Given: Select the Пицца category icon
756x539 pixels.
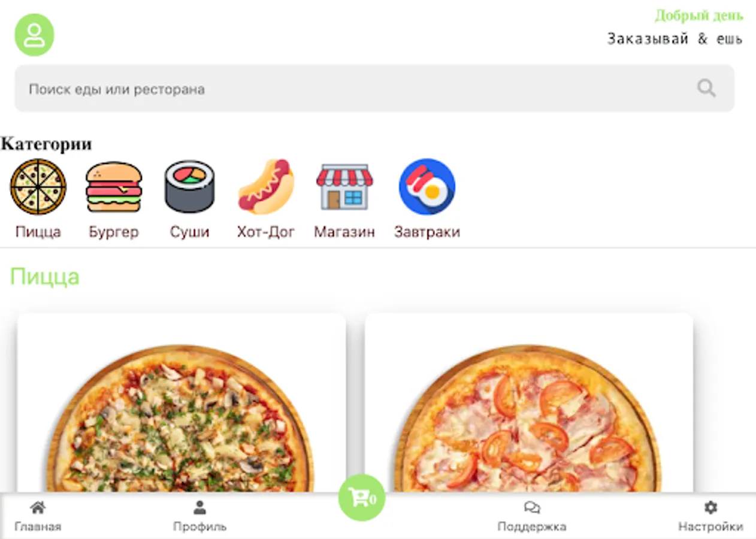Looking at the screenshot, I should coord(38,186).
